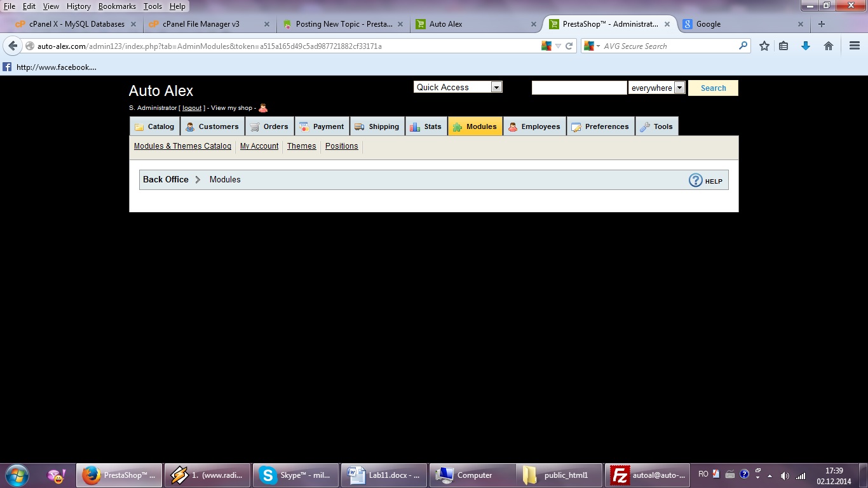This screenshot has width=868, height=488.
Task: Close the Google browser tab
Action: click(x=801, y=24)
